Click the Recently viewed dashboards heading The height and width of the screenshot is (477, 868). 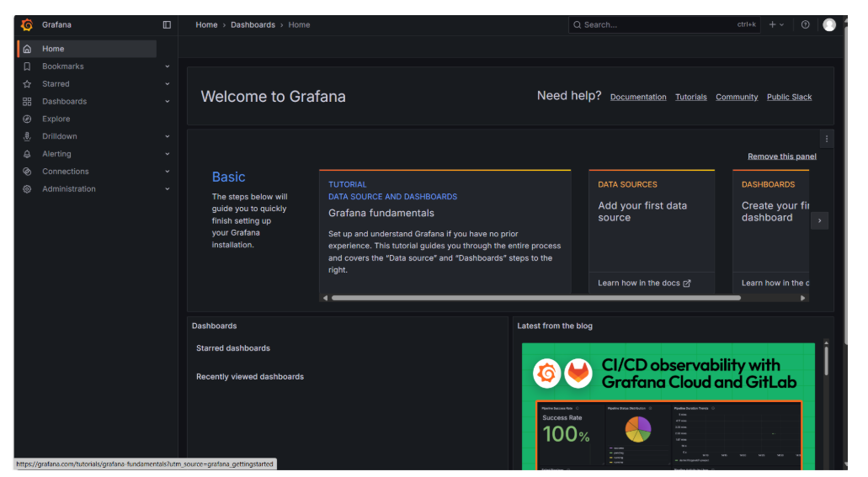250,377
